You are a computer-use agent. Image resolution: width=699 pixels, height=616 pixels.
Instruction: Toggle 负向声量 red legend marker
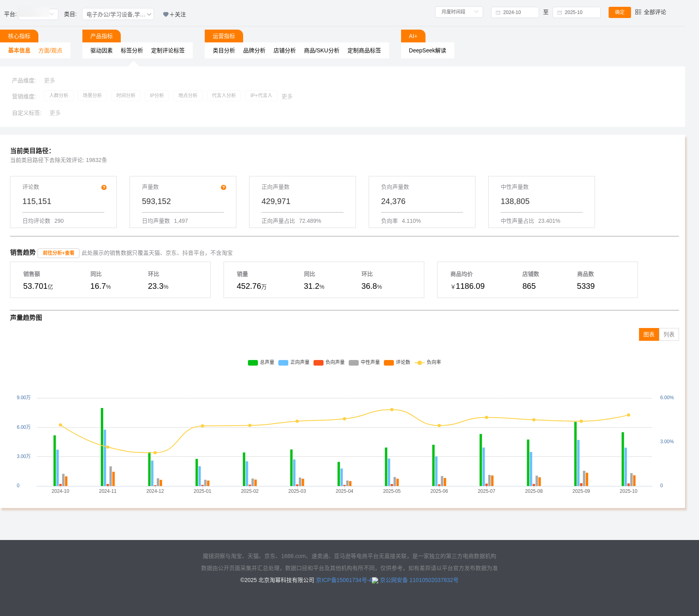click(318, 362)
